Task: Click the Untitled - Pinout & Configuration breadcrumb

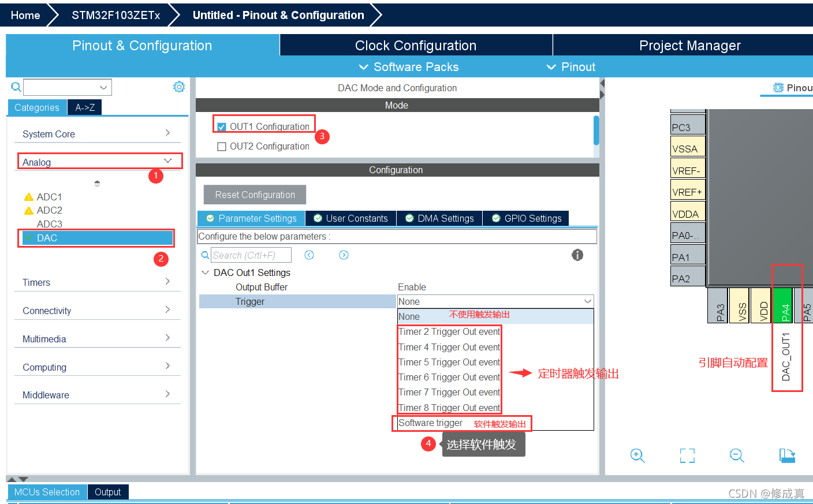Action: pyautogui.click(x=278, y=15)
